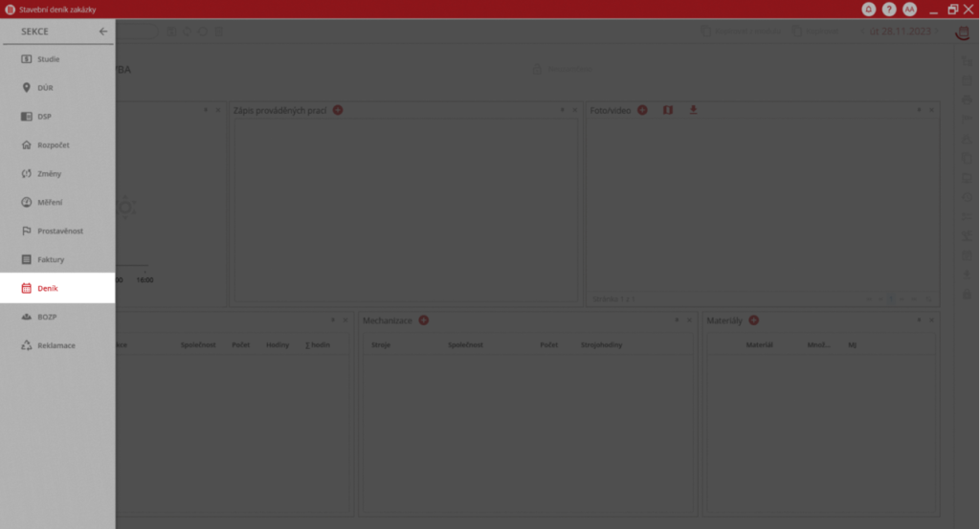Screen dimensions: 980x529
Task: Select the highlighted Deník section
Action: 48,288
